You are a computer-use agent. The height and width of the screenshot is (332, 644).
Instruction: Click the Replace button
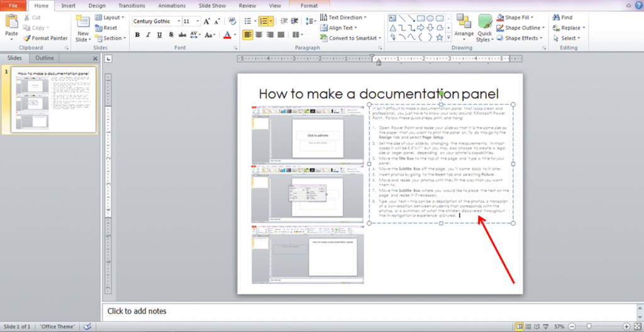point(569,28)
